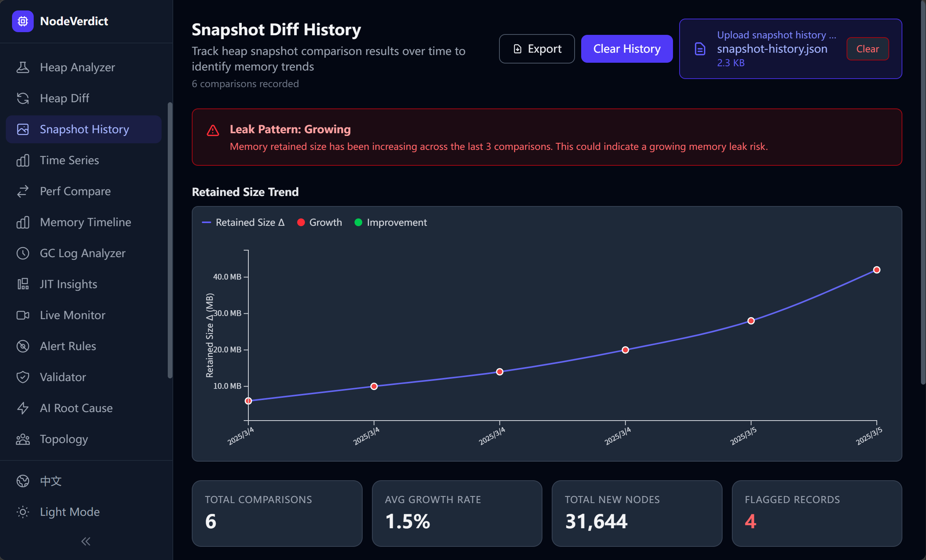Go to Live Monitor
926x560 pixels.
coord(84,315)
